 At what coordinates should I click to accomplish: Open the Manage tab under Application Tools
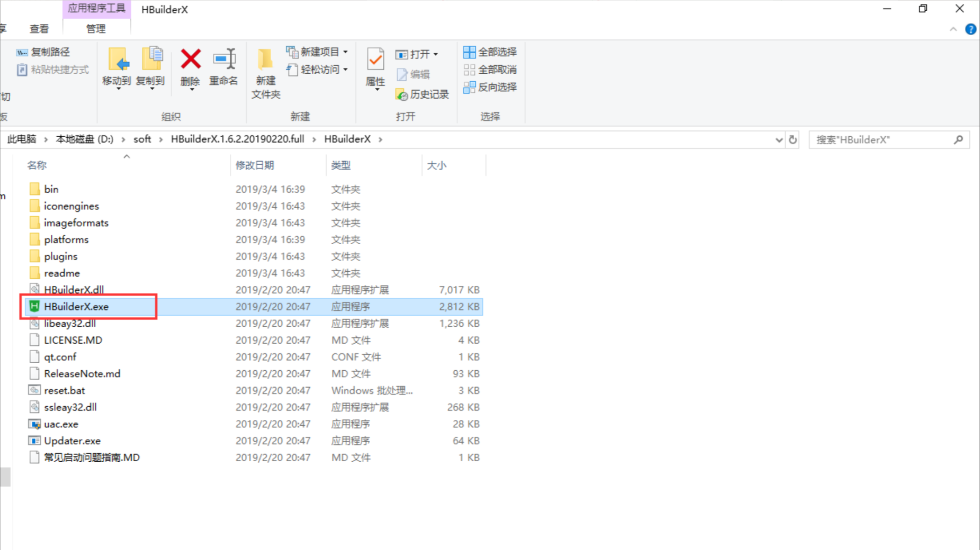(96, 29)
